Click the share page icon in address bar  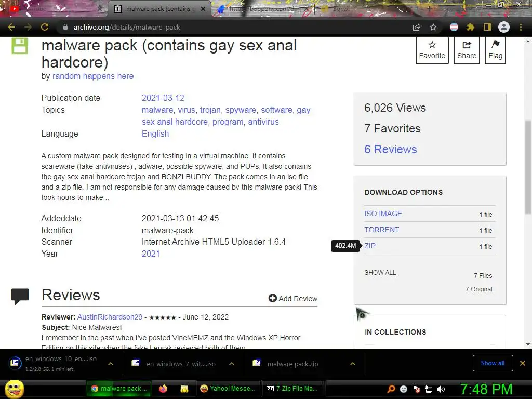417,27
